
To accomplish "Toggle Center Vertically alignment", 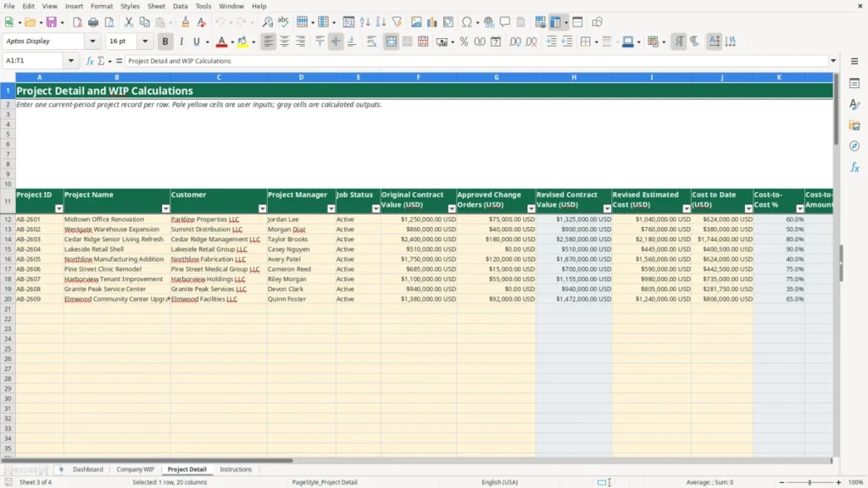I will [x=336, y=42].
